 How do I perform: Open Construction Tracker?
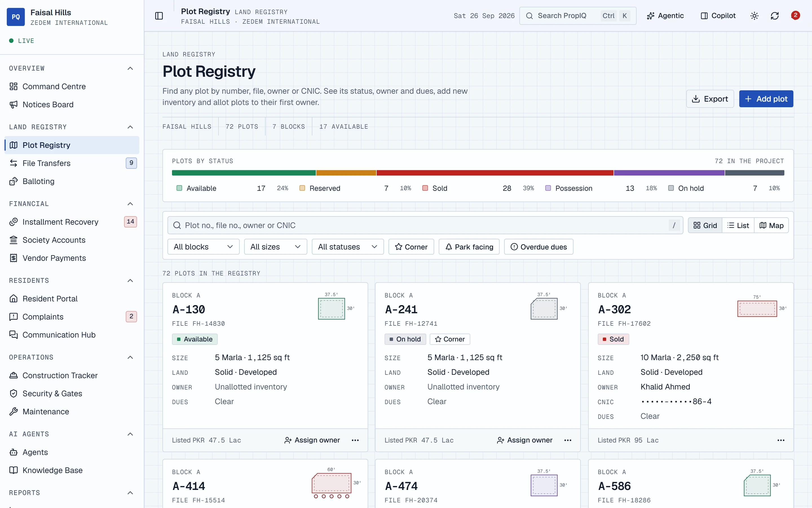(x=72, y=375)
